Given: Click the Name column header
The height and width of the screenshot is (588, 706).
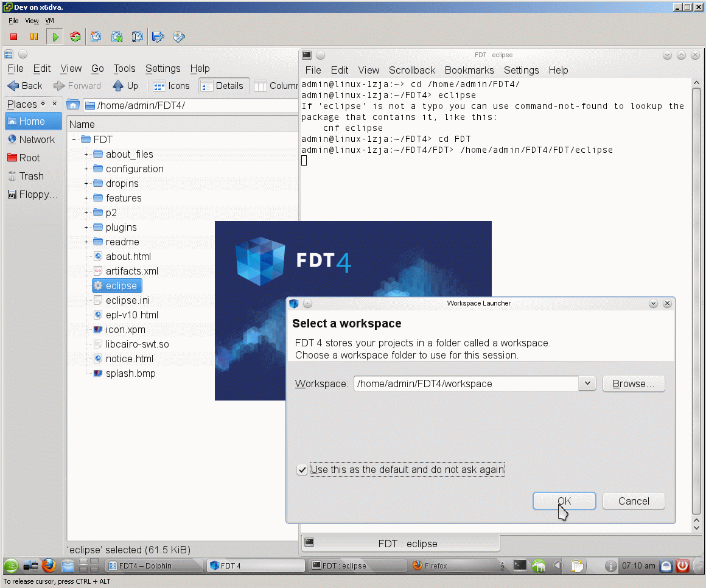Looking at the screenshot, I should tap(183, 124).
